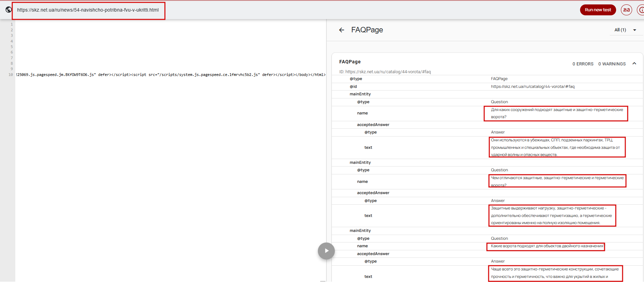The width and height of the screenshot is (644, 282).
Task: Click the third acceptedAnswer row
Action: click(487, 254)
